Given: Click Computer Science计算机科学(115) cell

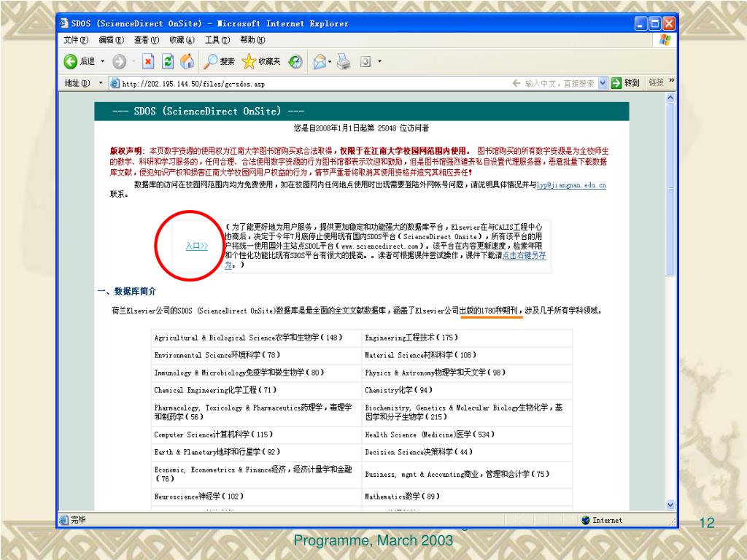Looking at the screenshot, I should click(x=256, y=435).
